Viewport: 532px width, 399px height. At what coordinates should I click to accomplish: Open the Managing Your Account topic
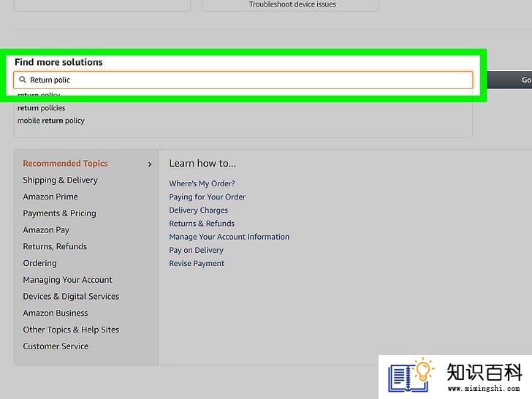coord(67,280)
